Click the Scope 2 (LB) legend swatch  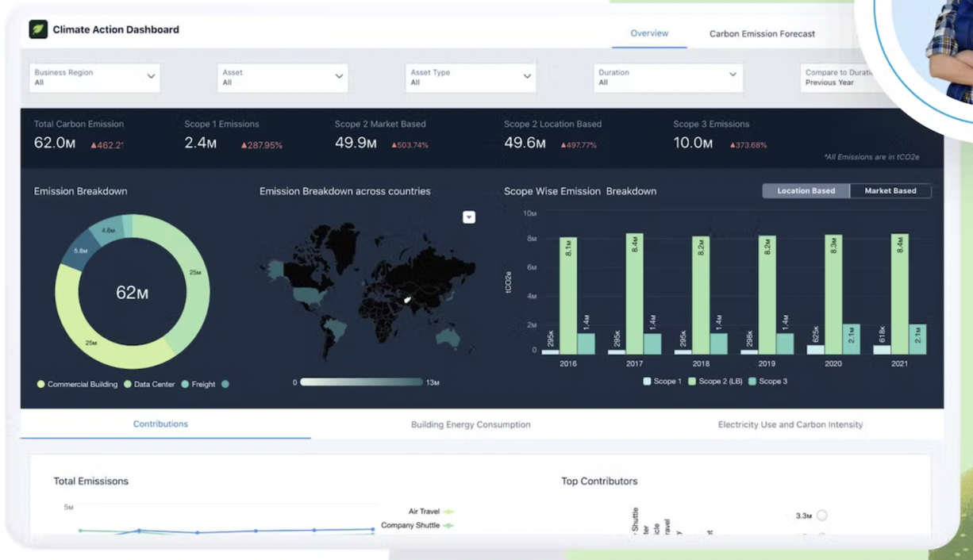(x=692, y=382)
